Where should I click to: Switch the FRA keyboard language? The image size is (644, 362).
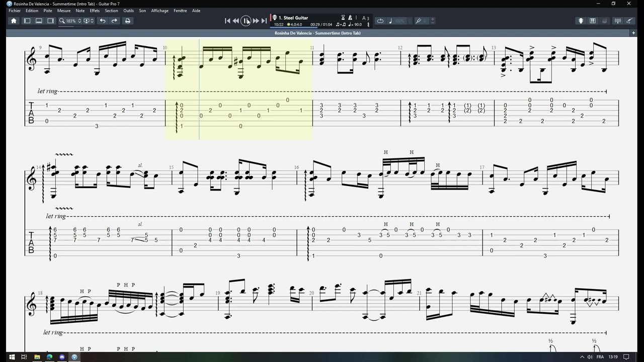pyautogui.click(x=599, y=357)
